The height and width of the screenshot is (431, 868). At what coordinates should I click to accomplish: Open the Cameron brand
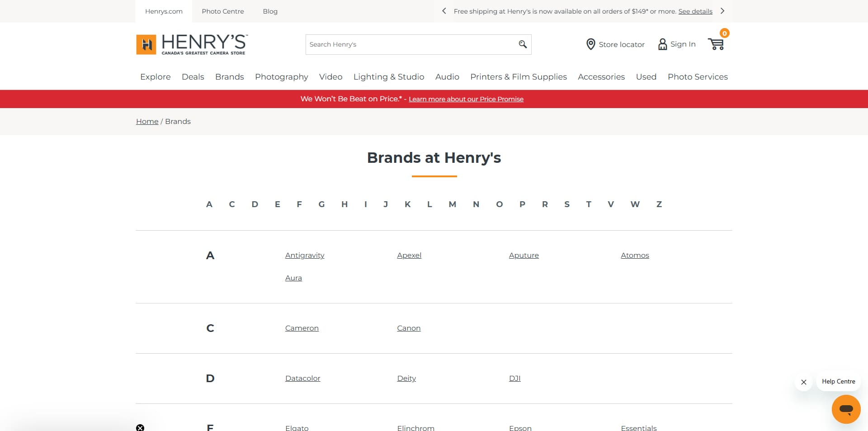(302, 328)
